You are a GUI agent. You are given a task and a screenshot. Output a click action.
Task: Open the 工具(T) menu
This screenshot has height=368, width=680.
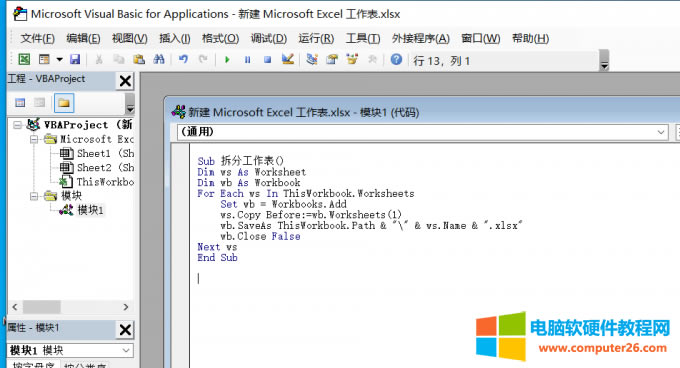pos(363,39)
